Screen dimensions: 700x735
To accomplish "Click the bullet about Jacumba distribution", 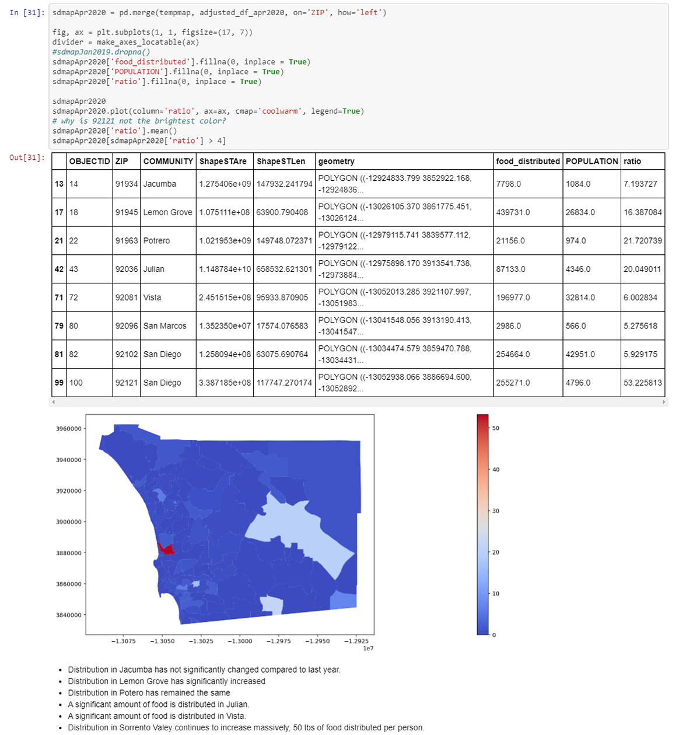I will (x=204, y=670).
